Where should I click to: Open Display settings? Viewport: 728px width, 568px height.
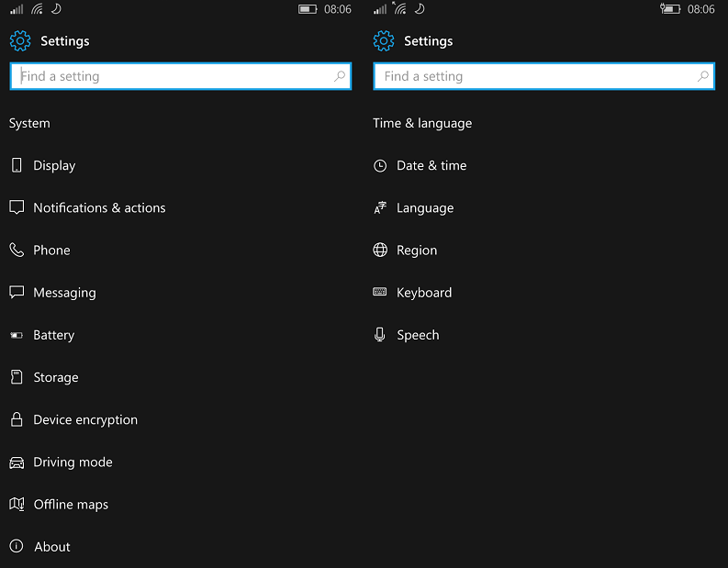coord(54,166)
